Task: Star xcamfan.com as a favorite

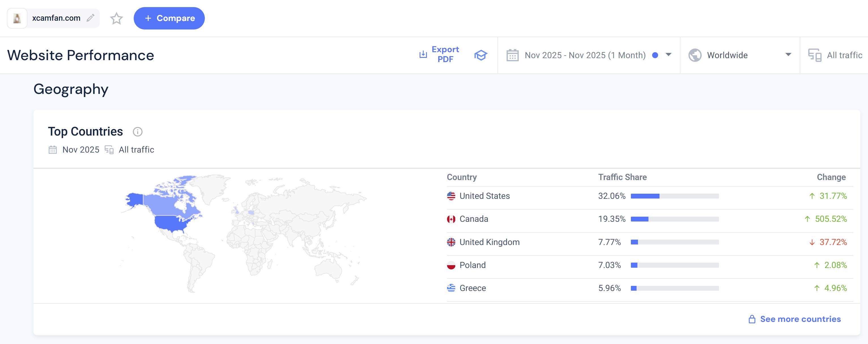Action: [117, 18]
